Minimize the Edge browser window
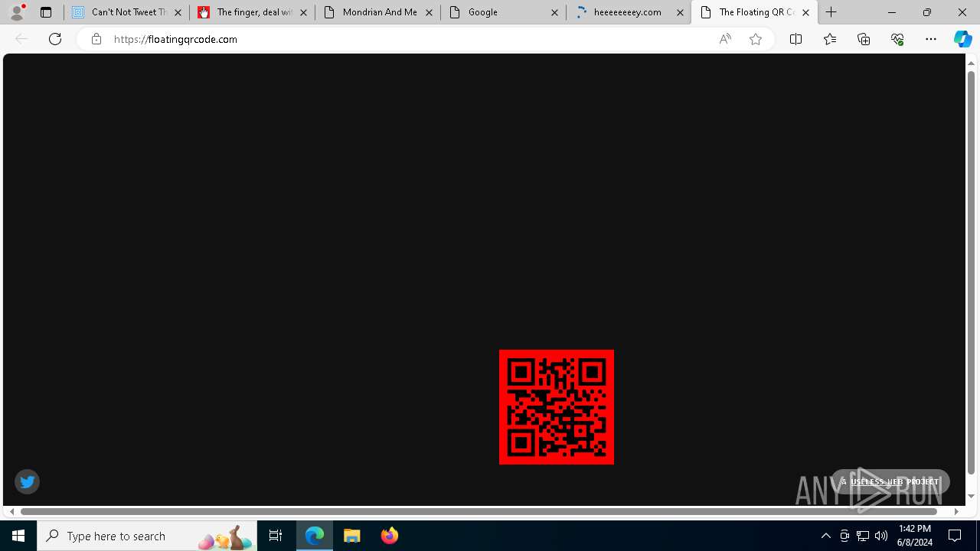The image size is (980, 551). (891, 12)
